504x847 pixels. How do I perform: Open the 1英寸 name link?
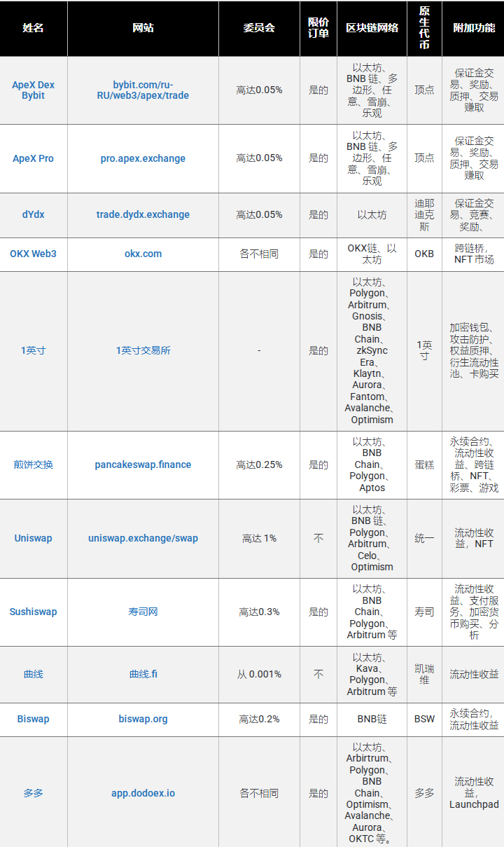click(33, 350)
